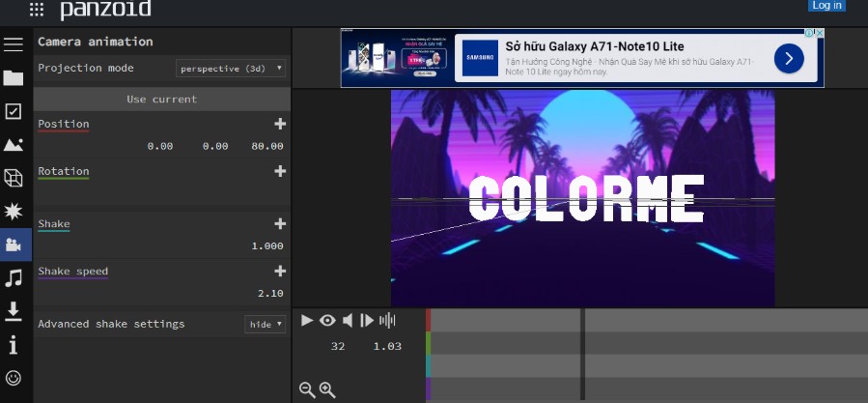Screen dimensions: 868x403
Task: Open the checkbox-style settings icon in the sidebar
Action: 14,111
